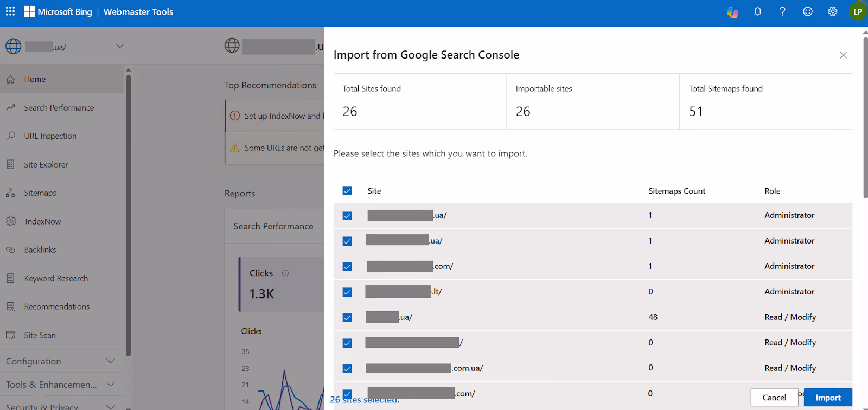868x410 pixels.
Task: Click the Clicks info icon
Action: [x=285, y=273]
